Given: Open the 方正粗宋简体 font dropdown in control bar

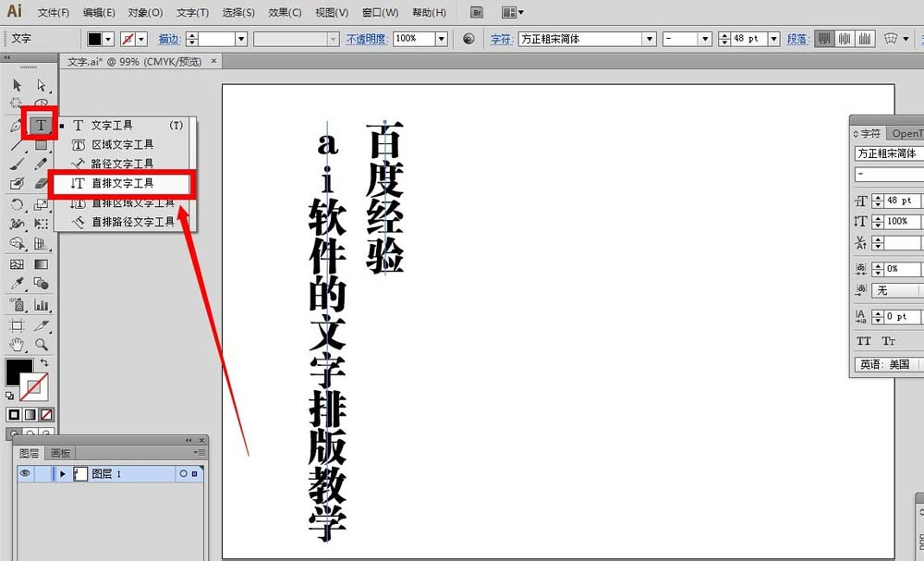Looking at the screenshot, I should tap(650, 39).
